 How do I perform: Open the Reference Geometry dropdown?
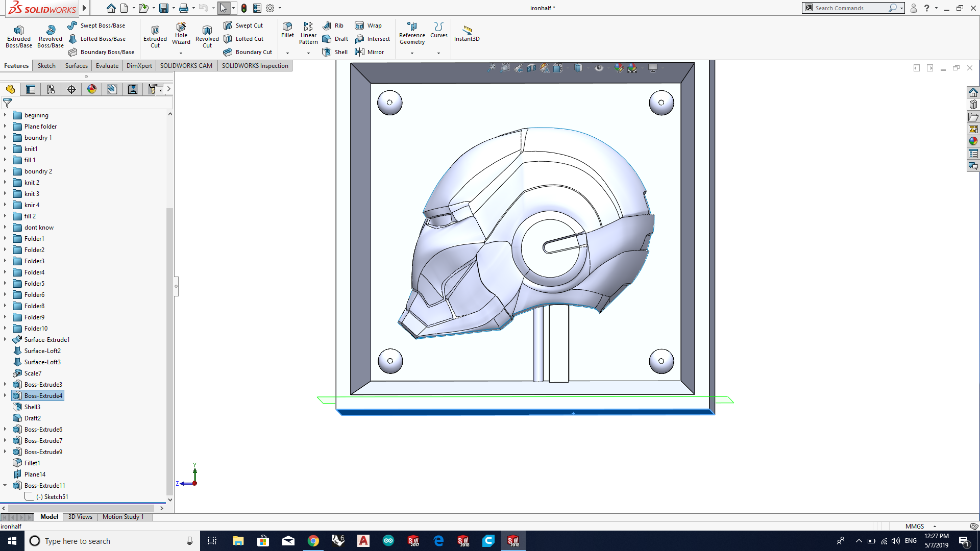coord(412,53)
